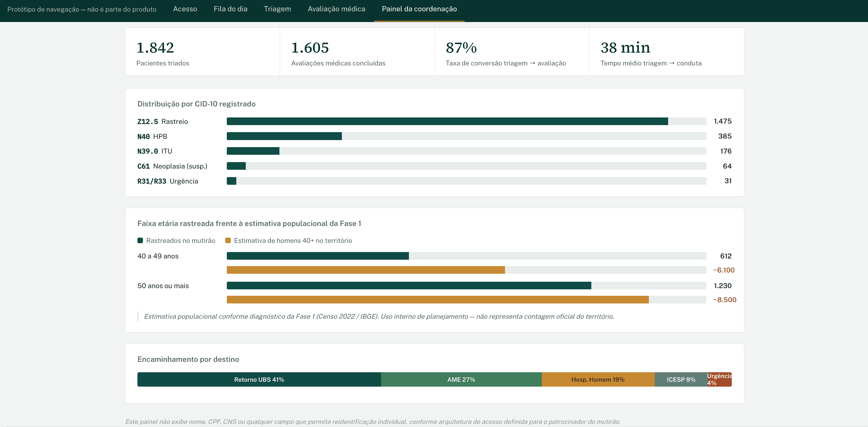Click the value 612
The image size is (868, 427).
[726, 256]
